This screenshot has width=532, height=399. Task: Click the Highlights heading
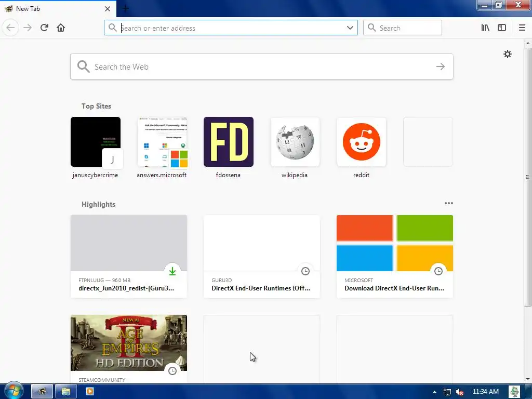point(98,204)
